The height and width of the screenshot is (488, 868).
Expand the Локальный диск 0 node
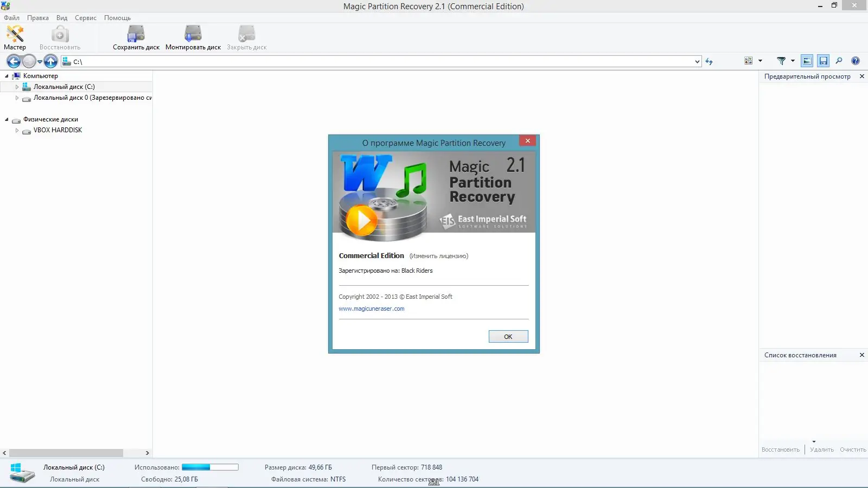(x=17, y=98)
